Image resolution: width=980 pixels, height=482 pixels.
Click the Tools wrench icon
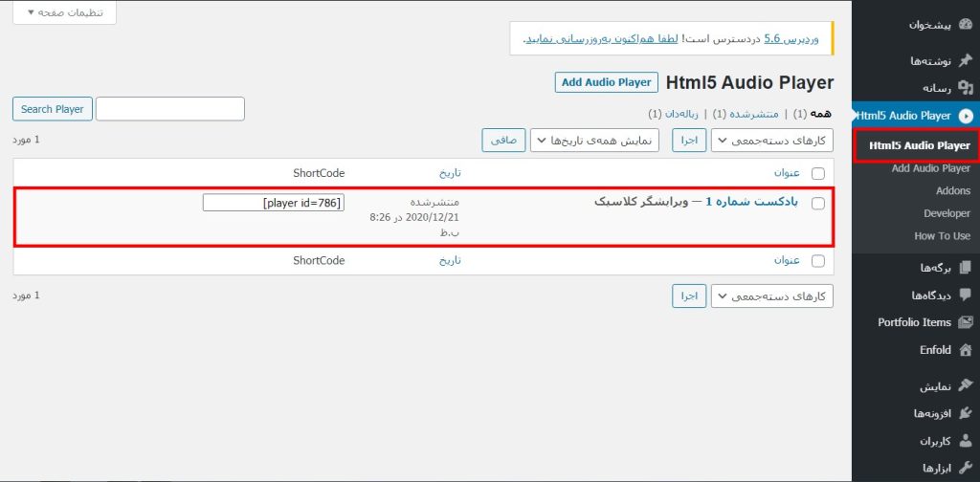pos(966,468)
